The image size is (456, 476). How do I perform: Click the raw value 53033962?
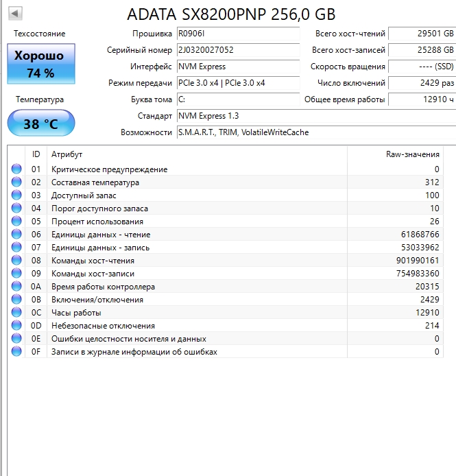420,248
